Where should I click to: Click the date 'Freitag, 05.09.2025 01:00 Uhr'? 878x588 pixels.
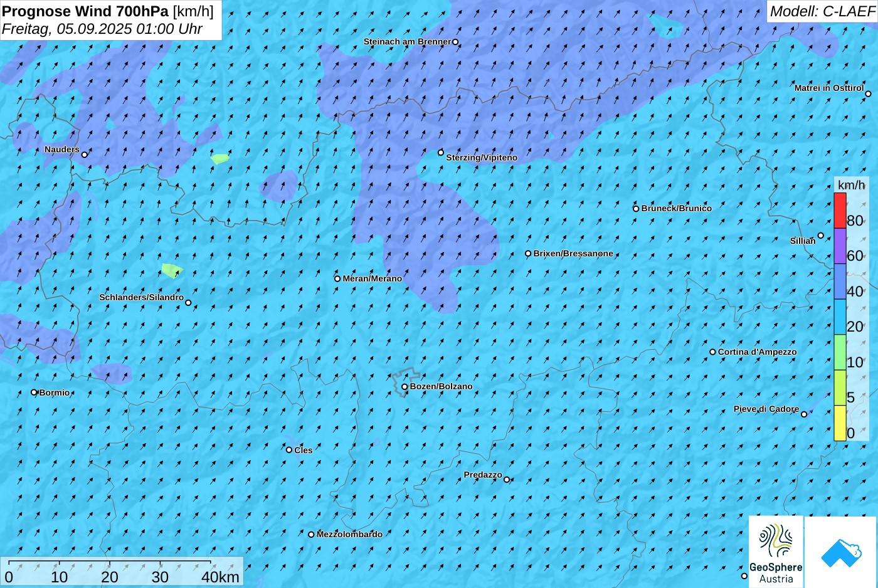[102, 29]
